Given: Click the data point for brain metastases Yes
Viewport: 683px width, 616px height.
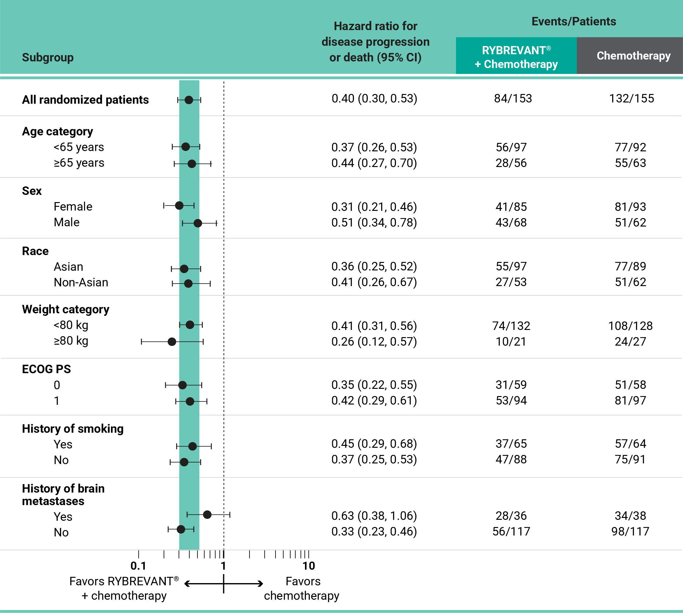Looking at the screenshot, I should coord(207,515).
